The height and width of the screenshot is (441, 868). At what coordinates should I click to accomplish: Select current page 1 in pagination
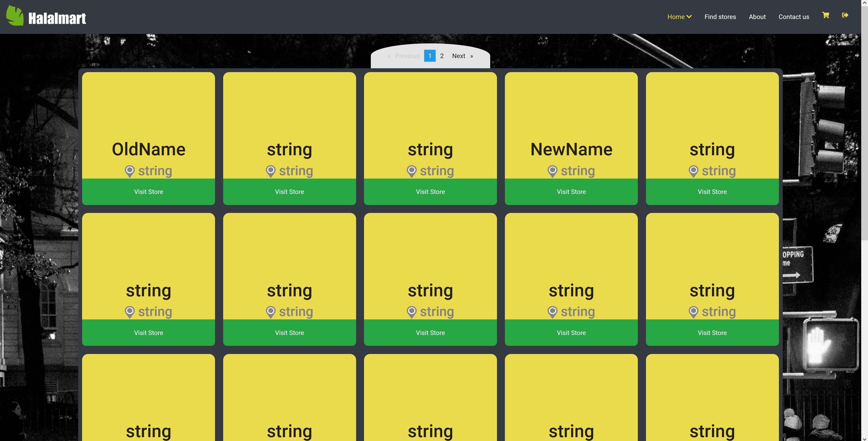point(430,56)
